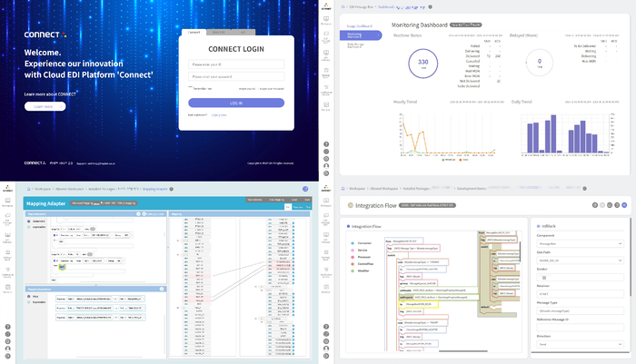Click home breadcrumb icon above Integration Flow

(343, 189)
